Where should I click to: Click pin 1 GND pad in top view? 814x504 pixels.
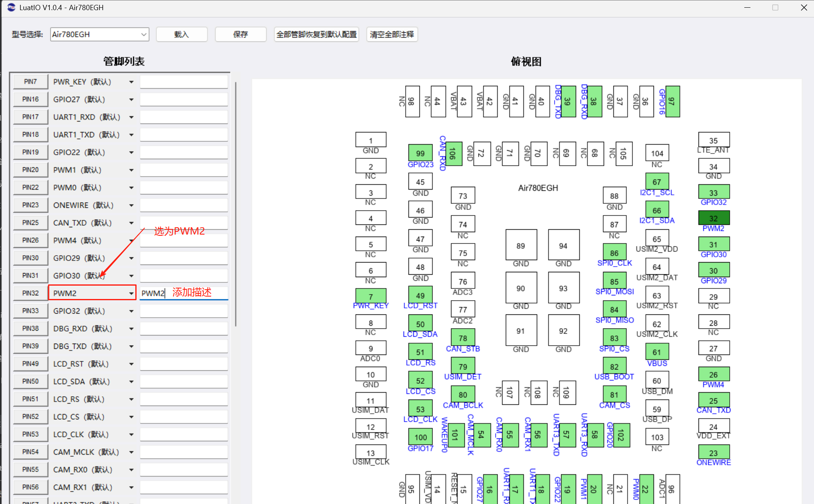(371, 140)
